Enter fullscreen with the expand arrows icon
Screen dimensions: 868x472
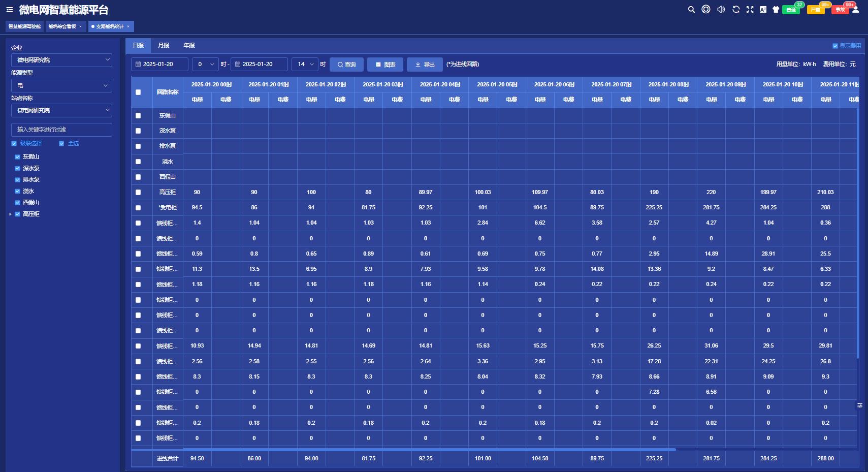coord(750,10)
